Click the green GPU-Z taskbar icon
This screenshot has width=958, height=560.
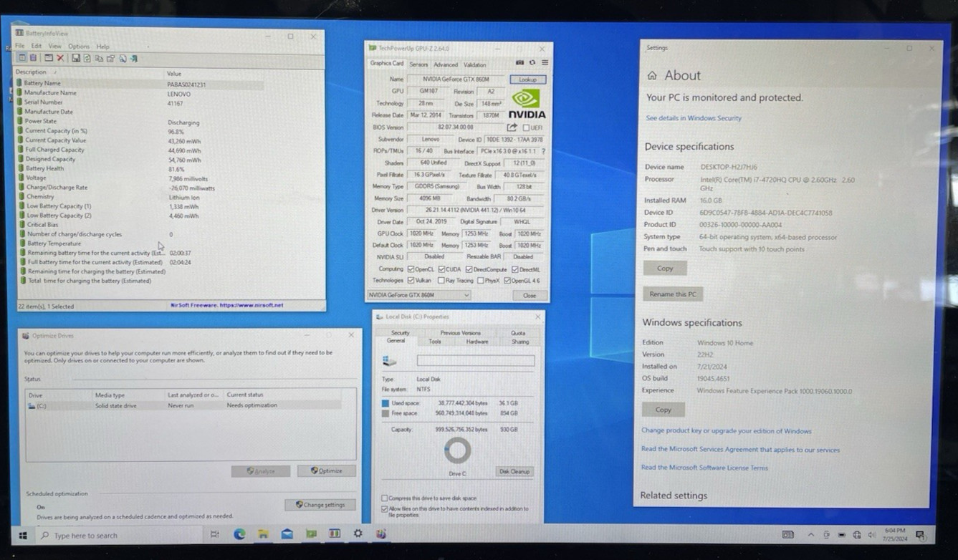coord(311,534)
